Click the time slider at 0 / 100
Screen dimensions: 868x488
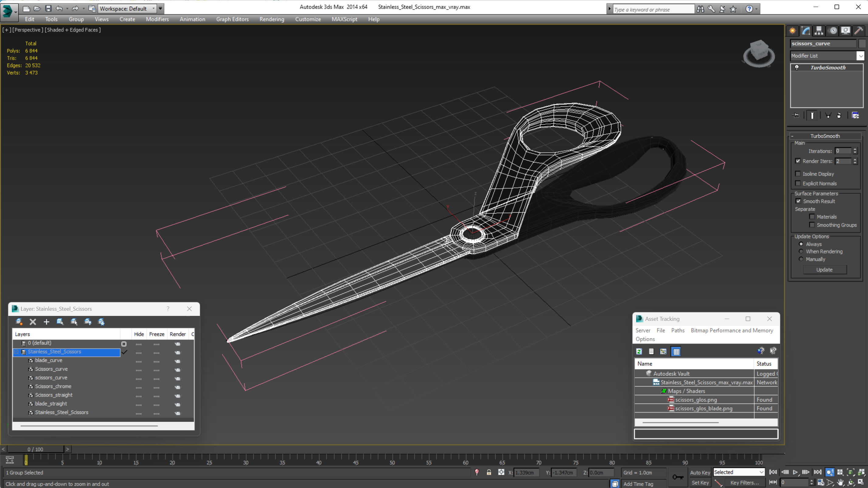(35, 449)
